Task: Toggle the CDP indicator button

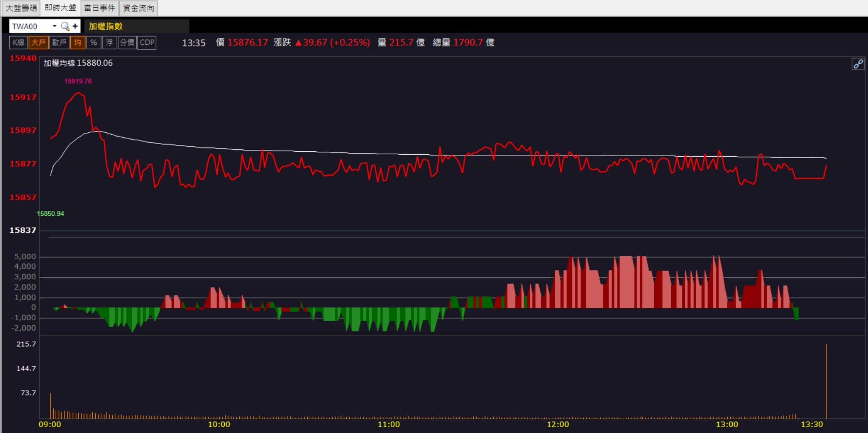Action: tap(147, 42)
